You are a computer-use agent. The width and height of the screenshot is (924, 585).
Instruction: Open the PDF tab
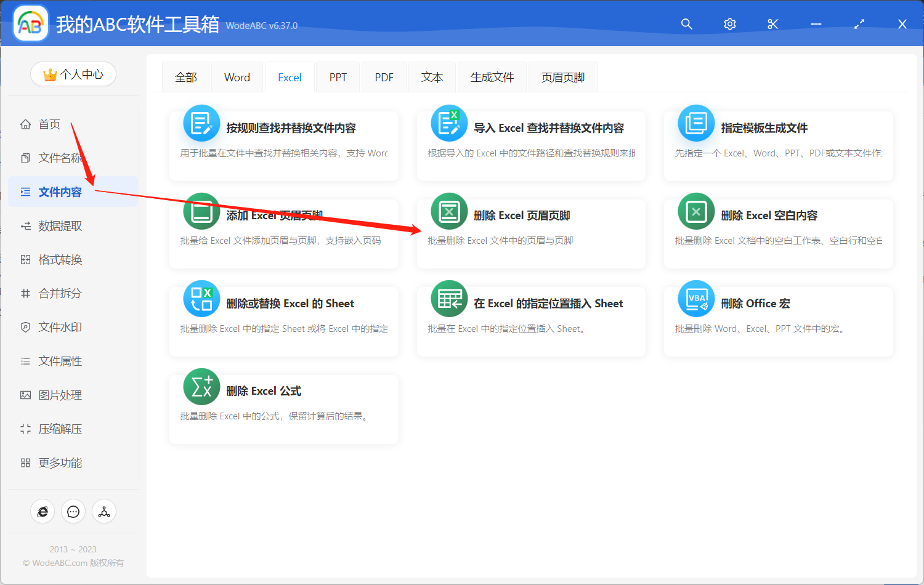[383, 76]
